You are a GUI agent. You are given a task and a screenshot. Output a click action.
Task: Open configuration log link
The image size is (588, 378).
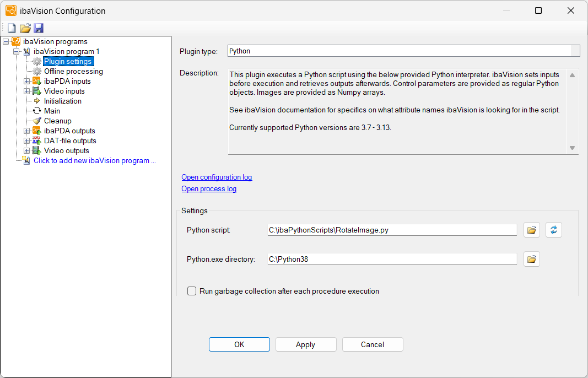(217, 177)
